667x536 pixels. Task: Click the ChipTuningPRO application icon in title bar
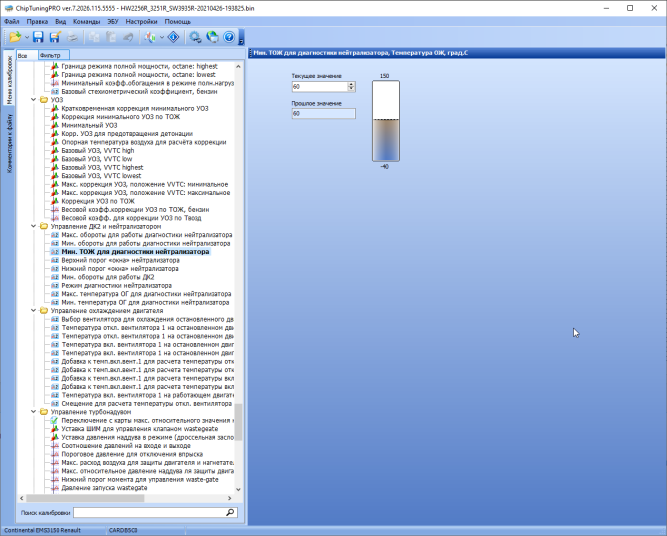pos(8,8)
